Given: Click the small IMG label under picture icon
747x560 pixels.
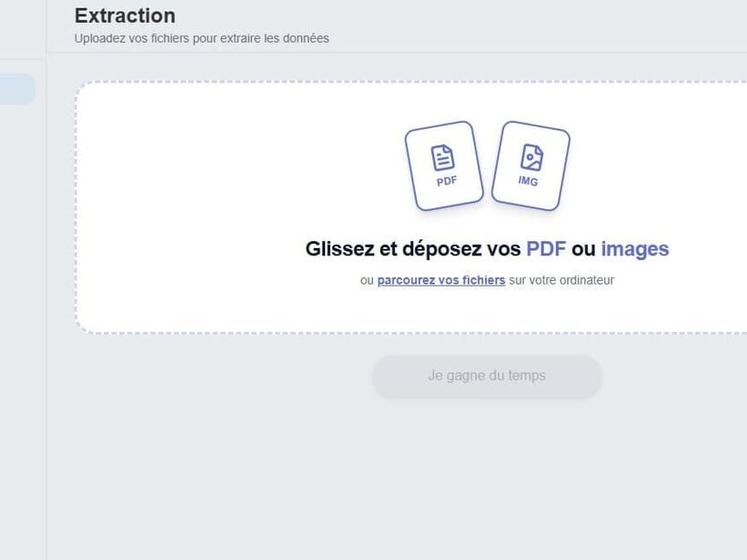Looking at the screenshot, I should [528, 181].
